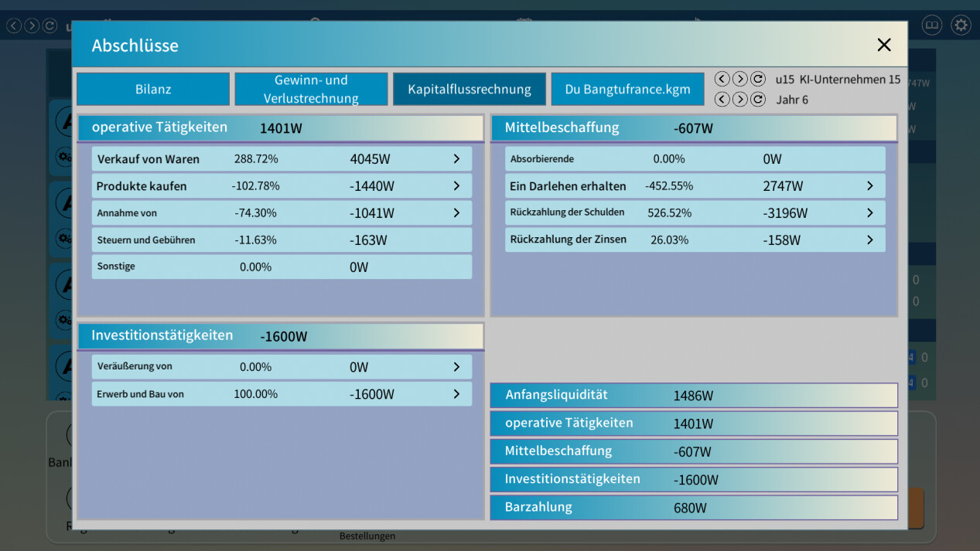This screenshot has height=551, width=980.
Task: Select the Kapitalflussrechnung tab
Action: (470, 89)
